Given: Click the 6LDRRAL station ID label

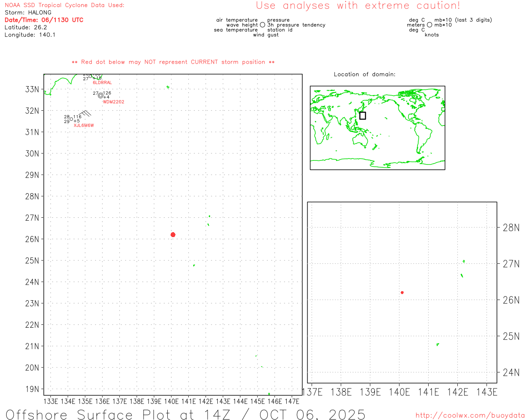Looking at the screenshot, I should [102, 82].
